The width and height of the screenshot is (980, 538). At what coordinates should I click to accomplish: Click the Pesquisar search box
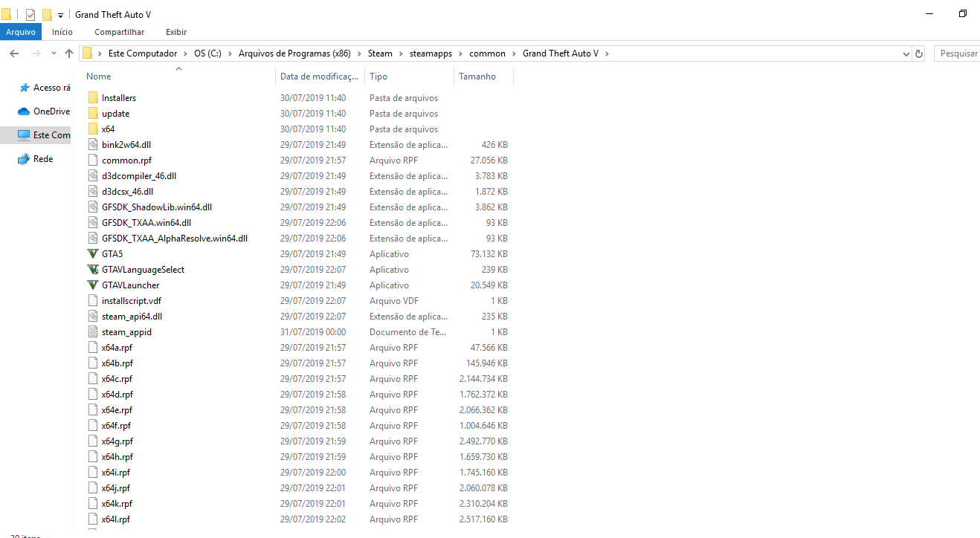click(957, 53)
